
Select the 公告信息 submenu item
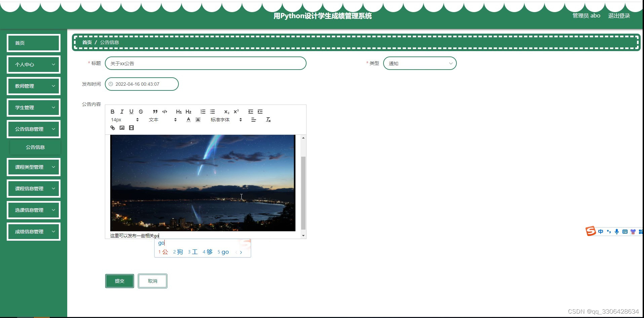35,147
